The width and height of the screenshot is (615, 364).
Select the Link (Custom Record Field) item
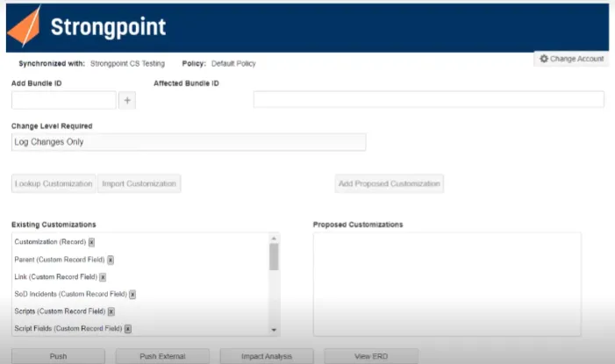coord(55,277)
